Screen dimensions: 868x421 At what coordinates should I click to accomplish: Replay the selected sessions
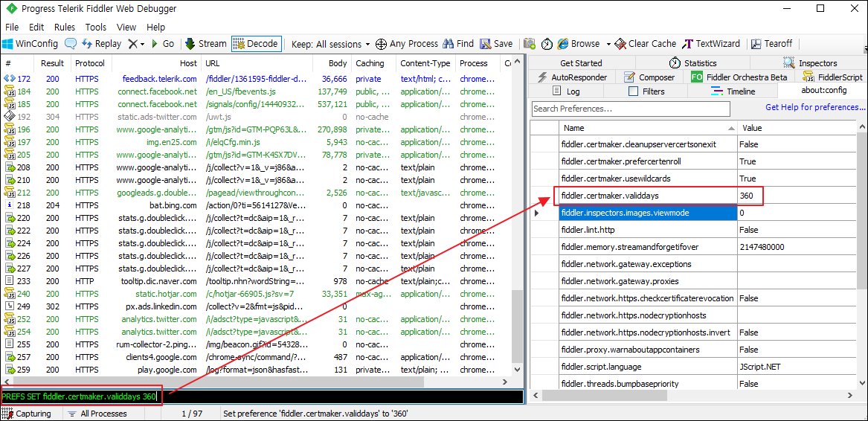pos(101,44)
